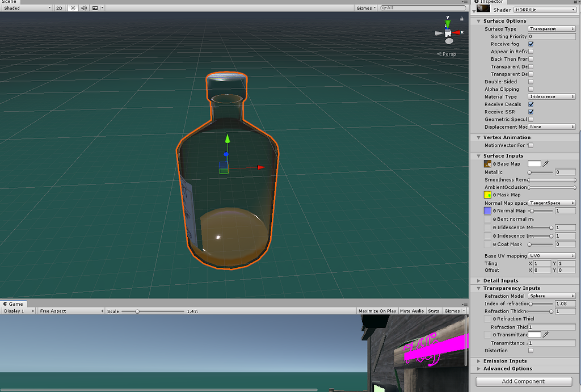Click the Add Component button

(x=523, y=381)
